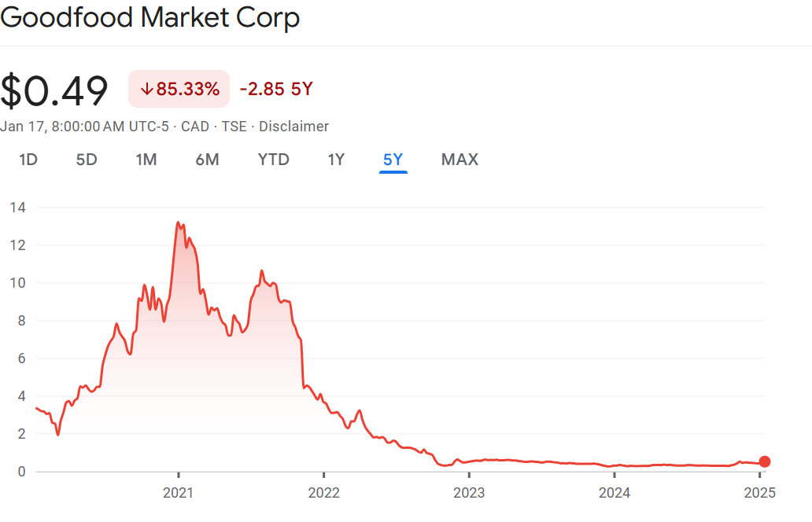Show the MAX historical range
This screenshot has width=812, height=522.
460,160
